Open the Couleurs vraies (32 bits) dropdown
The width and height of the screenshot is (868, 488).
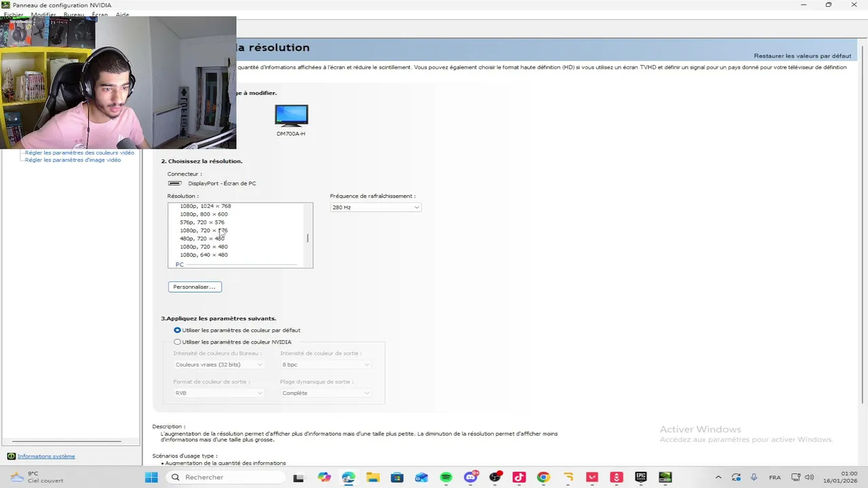pos(218,365)
